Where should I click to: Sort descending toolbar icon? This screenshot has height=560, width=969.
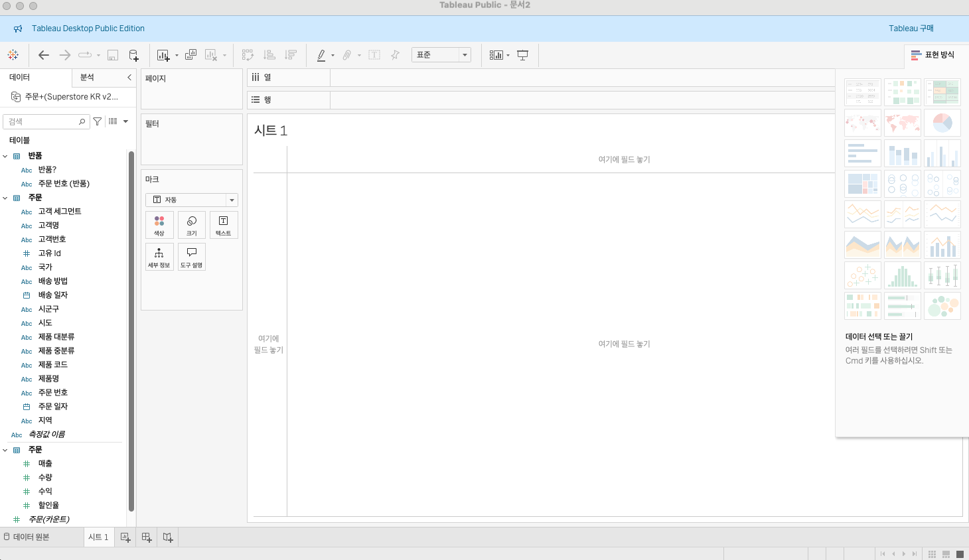(291, 55)
